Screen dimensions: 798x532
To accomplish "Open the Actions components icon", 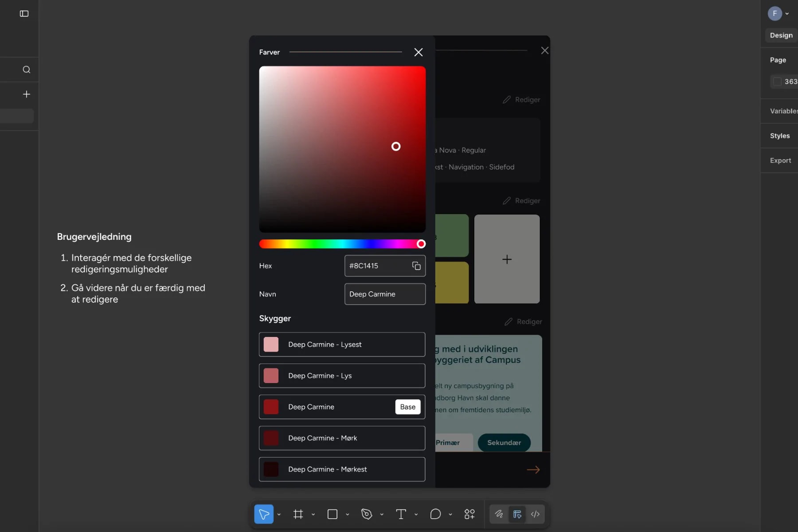I will (x=469, y=514).
